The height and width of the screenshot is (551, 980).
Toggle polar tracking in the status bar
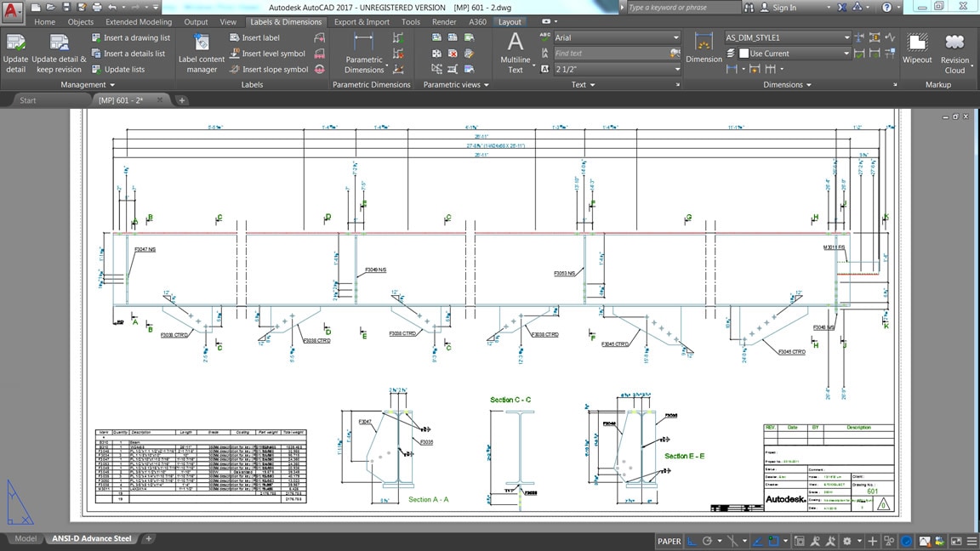(708, 541)
